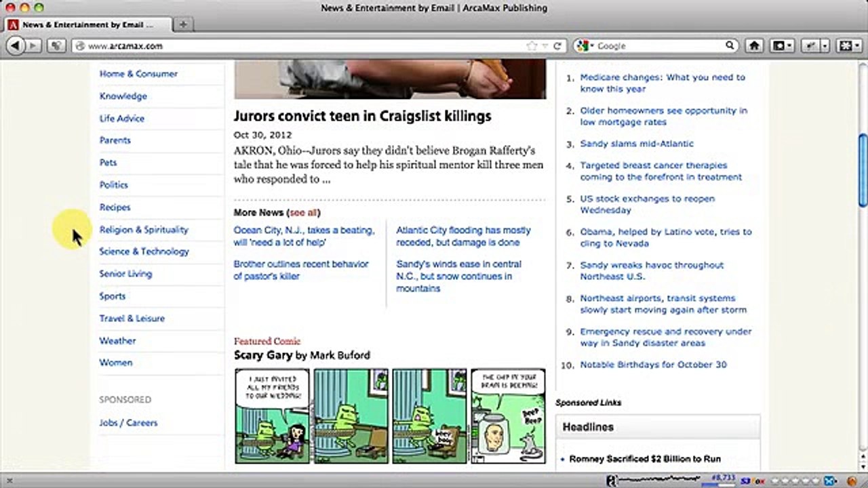The width and height of the screenshot is (868, 488).
Task: Click 'see all' next to More News
Action: tap(303, 213)
